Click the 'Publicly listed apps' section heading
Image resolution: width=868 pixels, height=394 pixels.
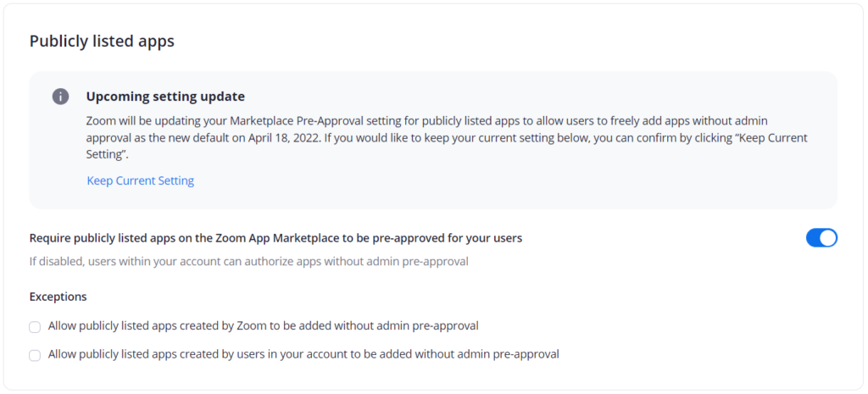point(102,41)
